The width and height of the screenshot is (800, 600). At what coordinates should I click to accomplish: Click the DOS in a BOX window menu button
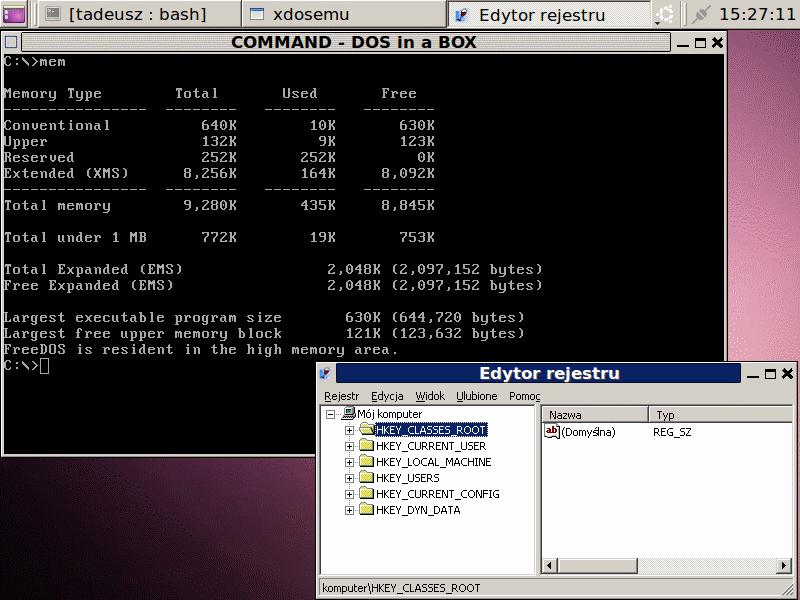tap(10, 42)
